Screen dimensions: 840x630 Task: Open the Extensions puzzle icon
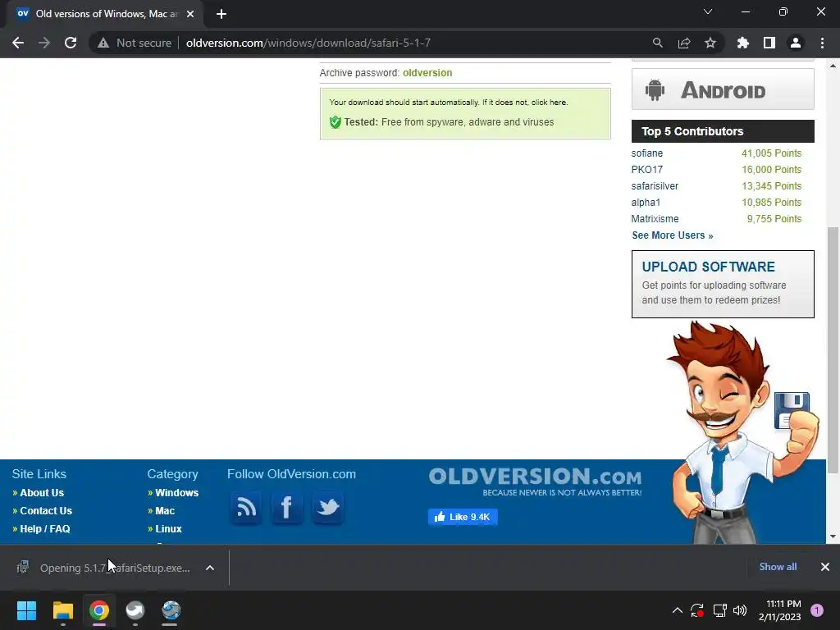point(743,43)
